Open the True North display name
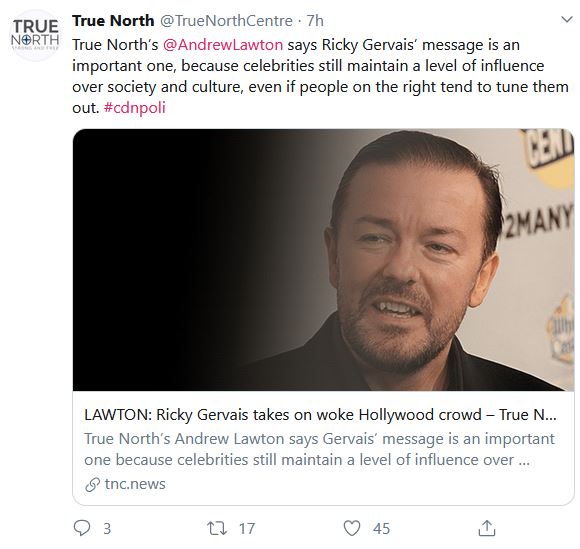 pos(113,21)
